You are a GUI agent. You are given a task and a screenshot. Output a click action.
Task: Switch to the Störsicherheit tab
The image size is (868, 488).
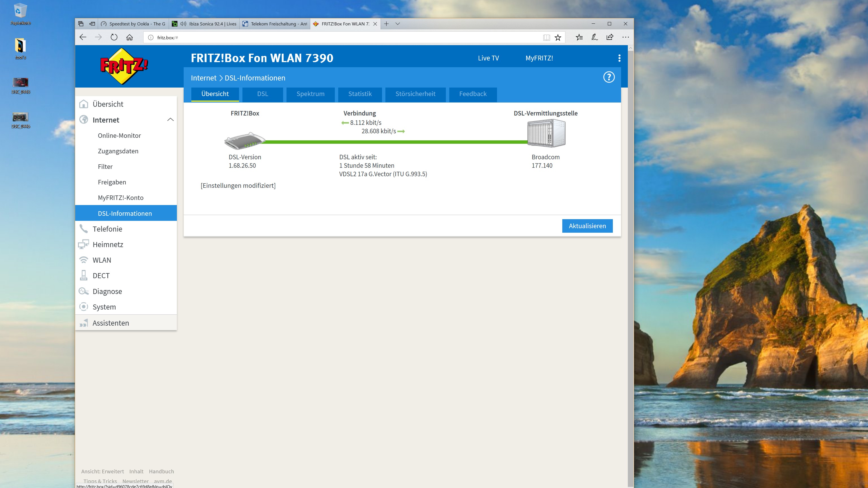(415, 94)
